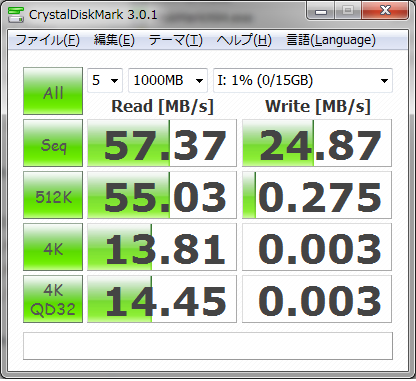The height and width of the screenshot is (381, 416).
Task: Click the CrystalDiskMark title bar icon
Action: (16, 14)
